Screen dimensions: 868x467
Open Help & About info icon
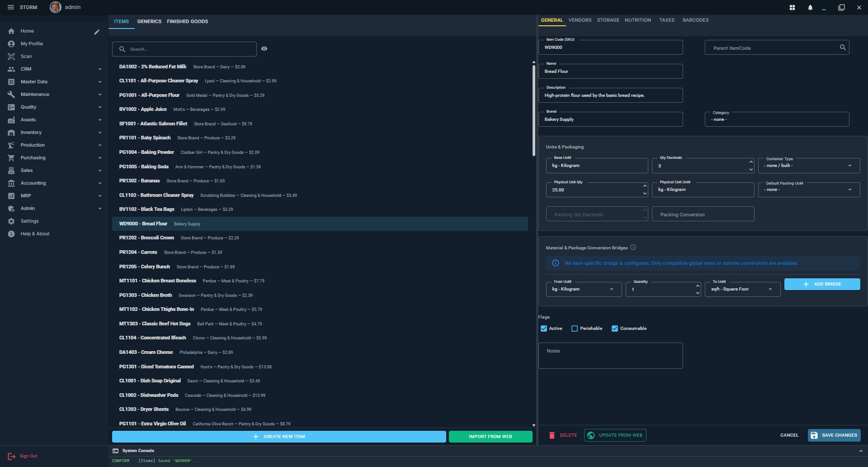(11, 234)
